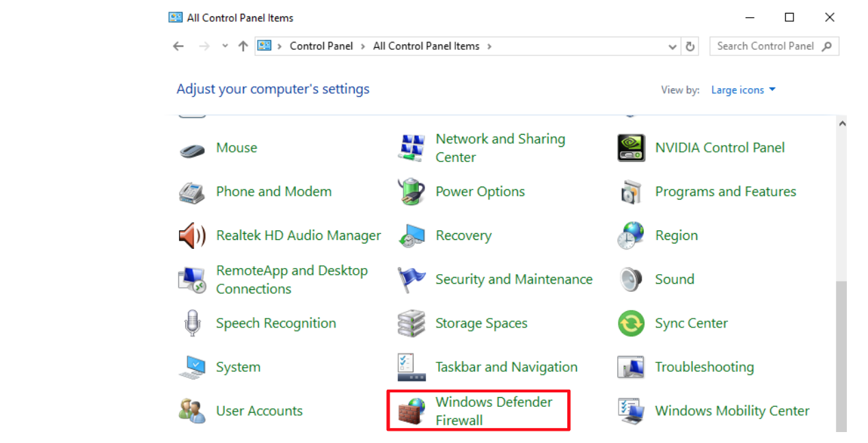Select Control Panel in the breadcrumb path
The image size is (868, 443).
pos(321,46)
